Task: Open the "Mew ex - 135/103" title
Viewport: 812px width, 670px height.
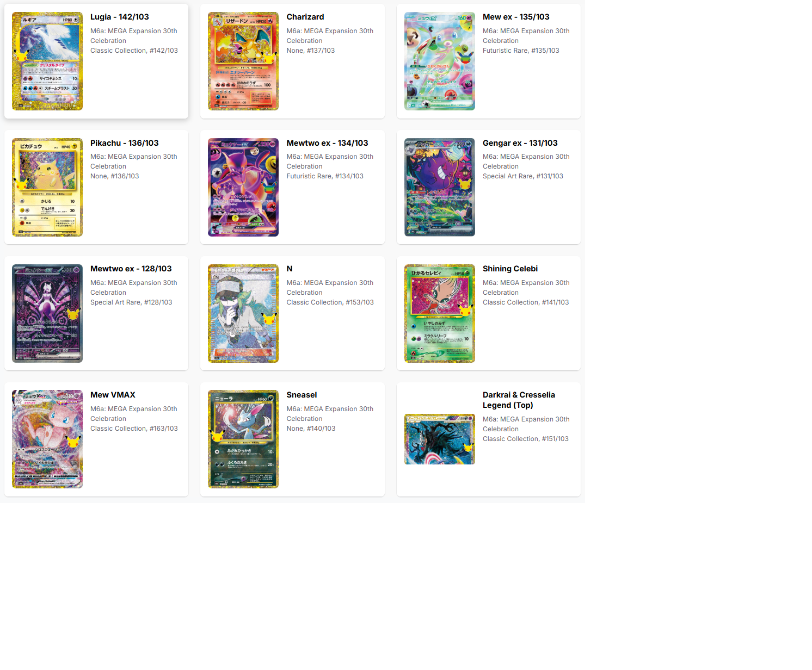Action: pos(516,17)
